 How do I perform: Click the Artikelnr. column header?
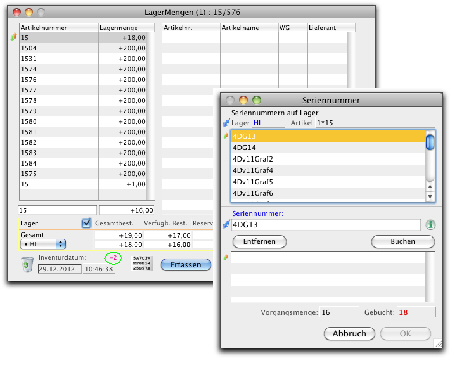coord(191,27)
